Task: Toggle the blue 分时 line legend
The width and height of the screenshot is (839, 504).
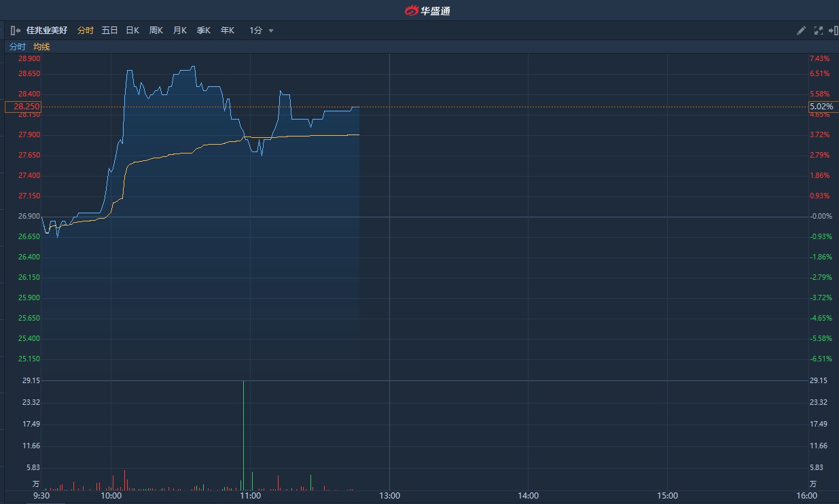Action: point(18,47)
